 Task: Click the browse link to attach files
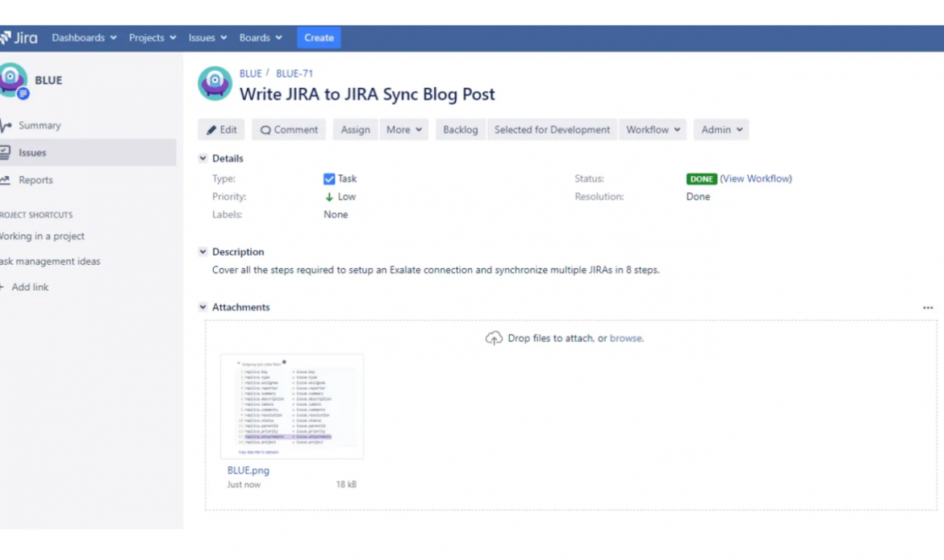pyautogui.click(x=625, y=338)
